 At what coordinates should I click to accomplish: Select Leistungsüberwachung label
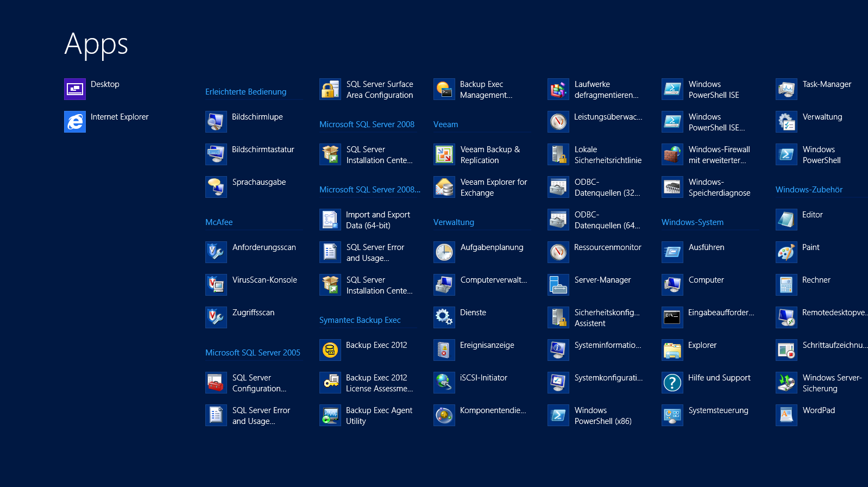[x=608, y=117]
